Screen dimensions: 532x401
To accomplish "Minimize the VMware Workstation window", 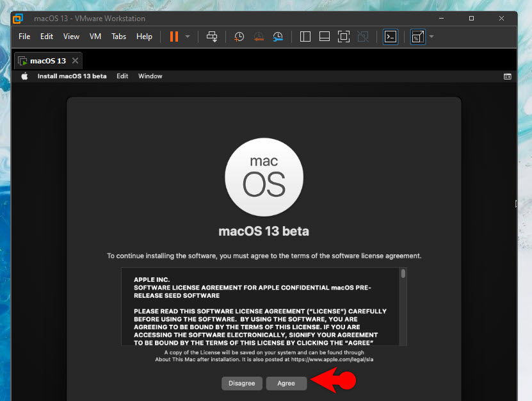I will 441,19.
